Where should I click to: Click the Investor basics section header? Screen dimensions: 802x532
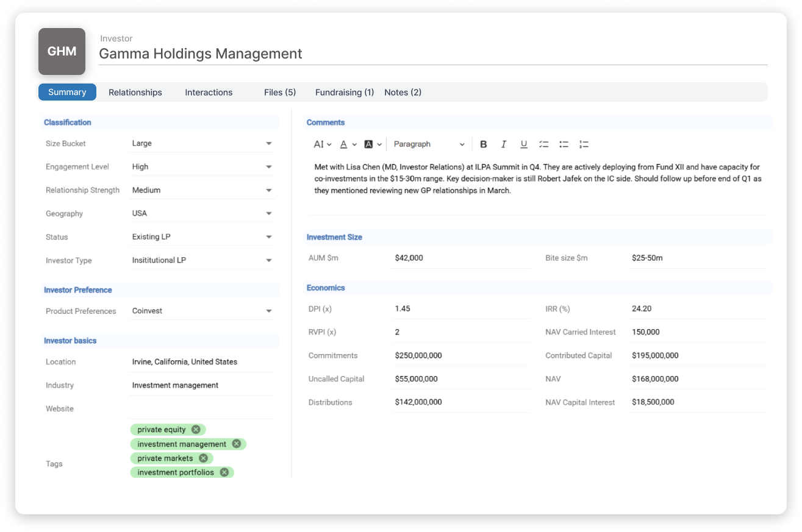[160, 341]
